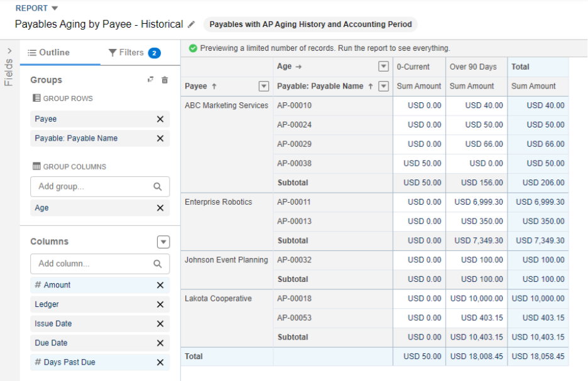Remove the Payee row grouping

[x=160, y=119]
